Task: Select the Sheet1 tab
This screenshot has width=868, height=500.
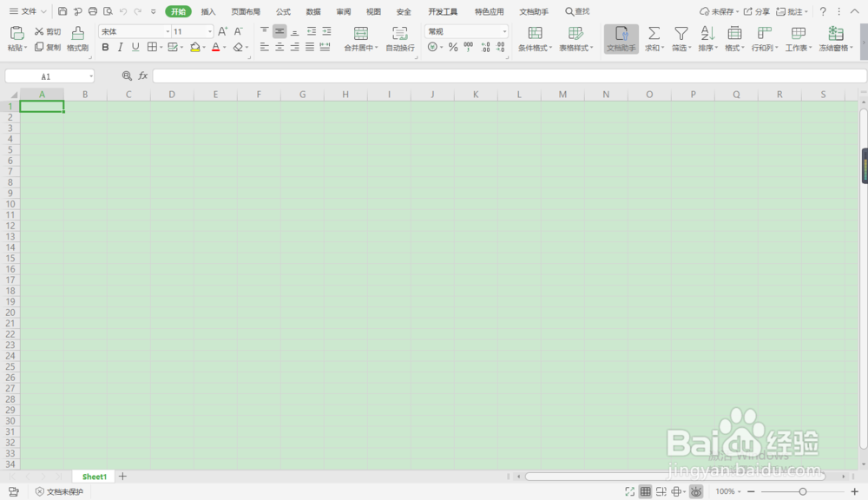Action: pyautogui.click(x=94, y=477)
